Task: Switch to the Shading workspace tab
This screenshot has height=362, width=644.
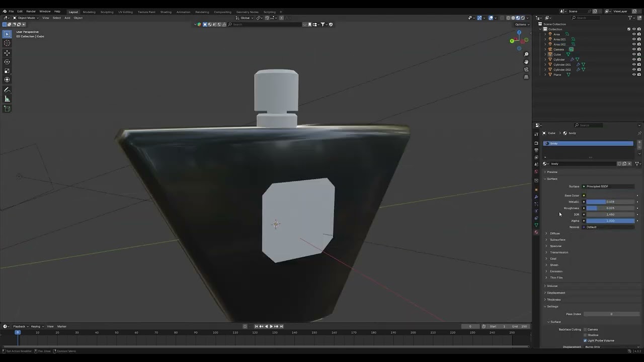Action: 166,12
